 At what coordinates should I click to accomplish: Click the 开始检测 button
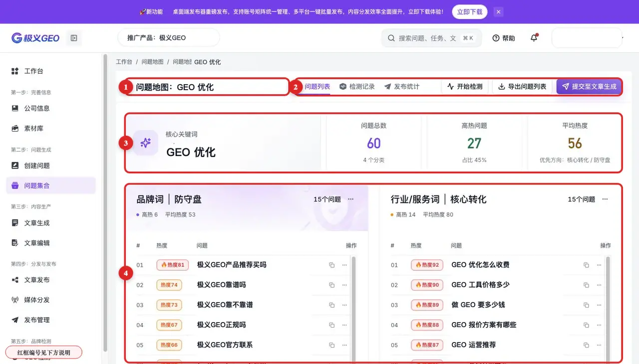pyautogui.click(x=465, y=86)
